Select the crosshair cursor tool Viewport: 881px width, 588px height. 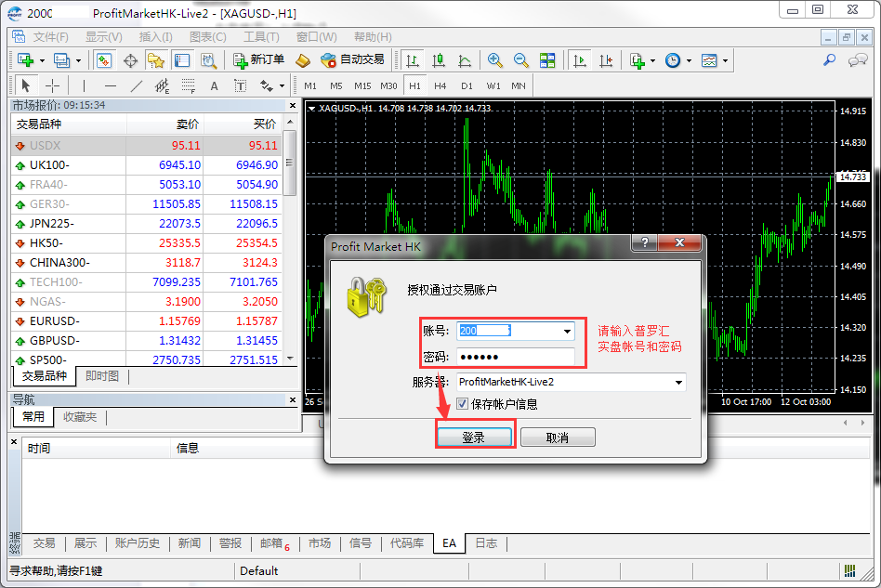pyautogui.click(x=53, y=86)
